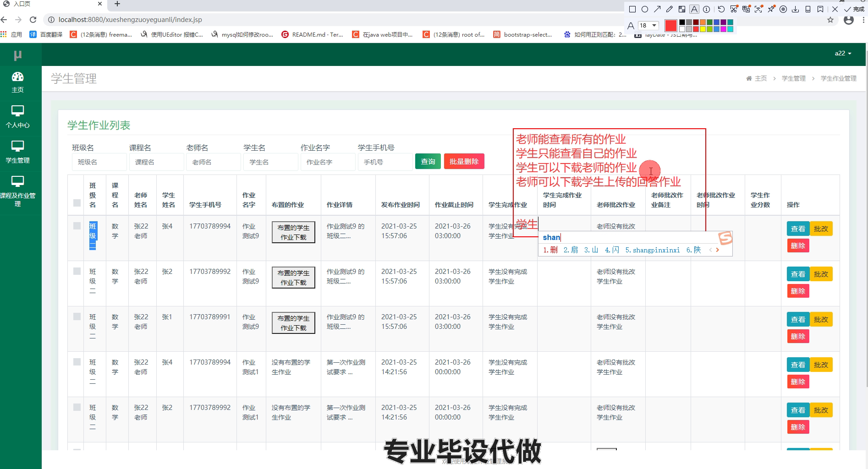The width and height of the screenshot is (868, 469).
Task: Click the send to phone icon
Action: (x=808, y=9)
